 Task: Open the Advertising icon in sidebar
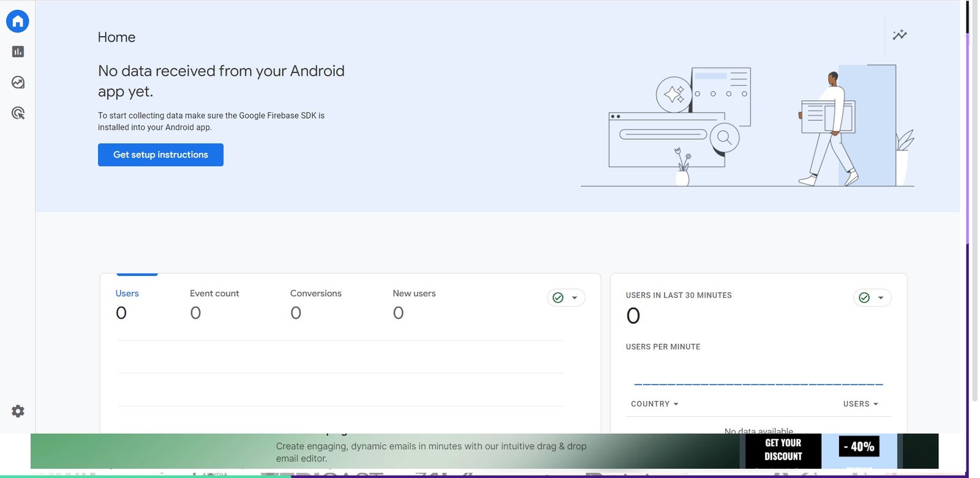tap(18, 113)
